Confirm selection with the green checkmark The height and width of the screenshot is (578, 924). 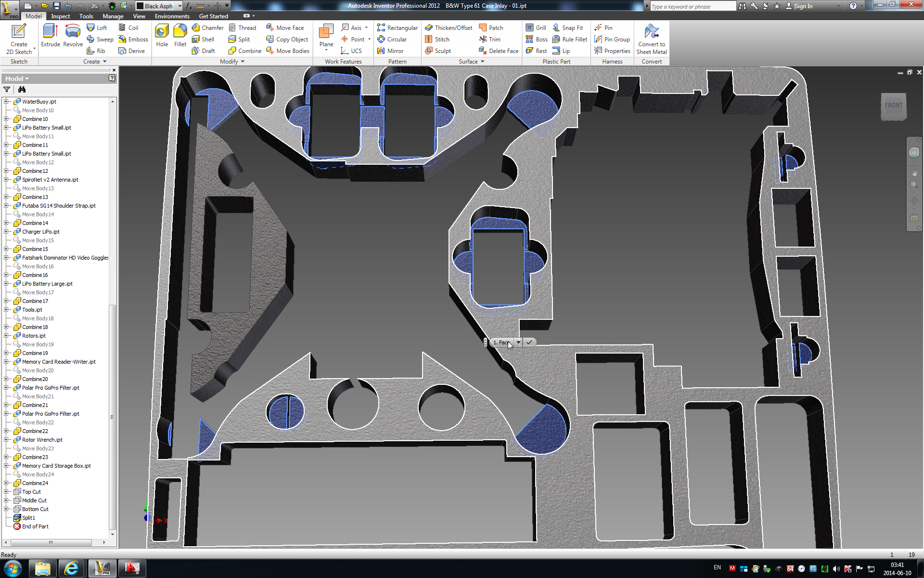[529, 342]
